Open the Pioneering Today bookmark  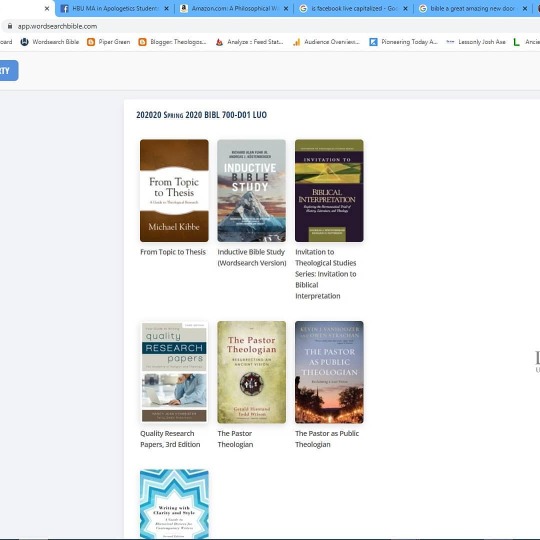click(403, 42)
